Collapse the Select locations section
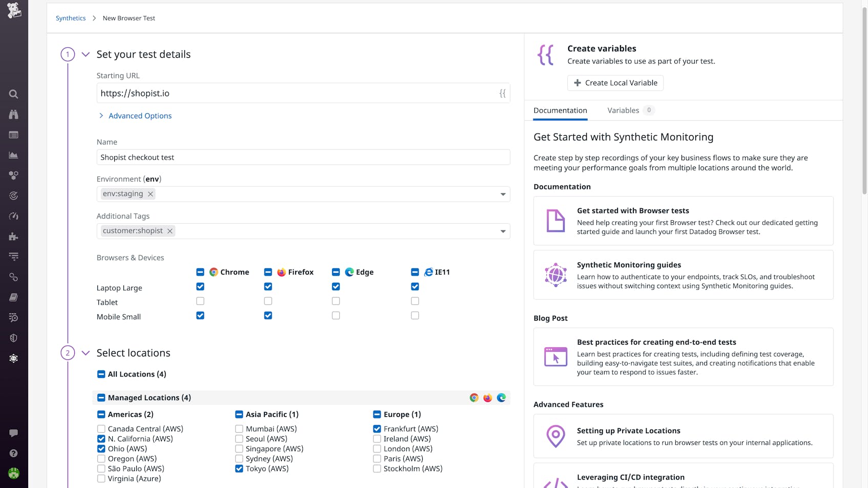Image resolution: width=868 pixels, height=488 pixels. point(86,353)
